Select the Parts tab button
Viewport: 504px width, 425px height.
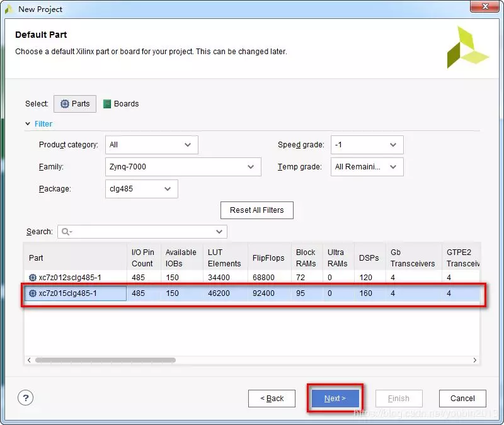pos(75,104)
